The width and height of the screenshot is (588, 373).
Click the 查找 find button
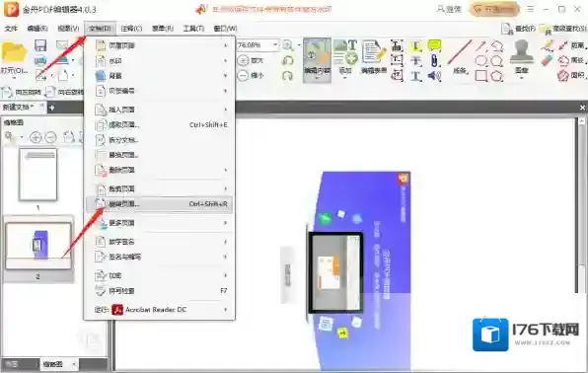519,29
